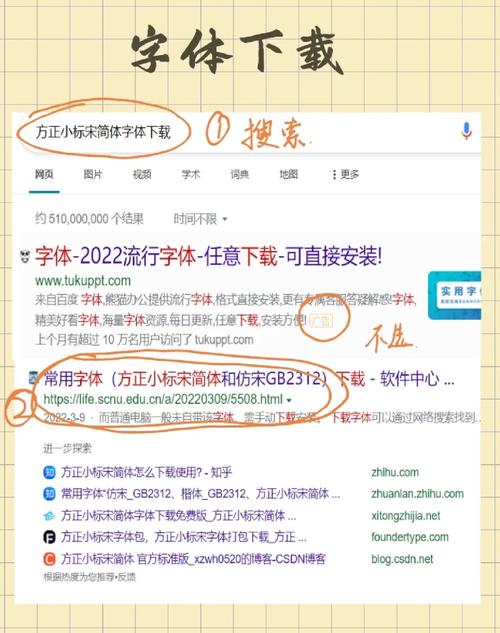This screenshot has height=633, width=500.
Task: Click the microphone voice search icon
Action: click(467, 131)
